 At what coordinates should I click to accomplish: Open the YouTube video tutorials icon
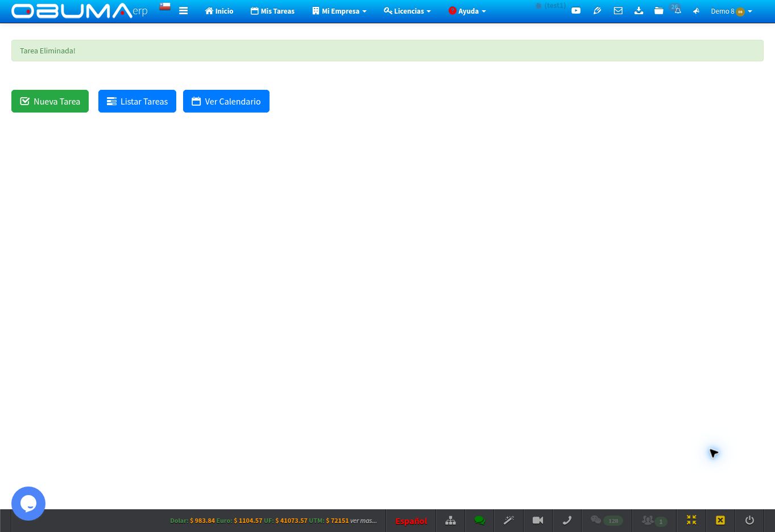pos(576,11)
